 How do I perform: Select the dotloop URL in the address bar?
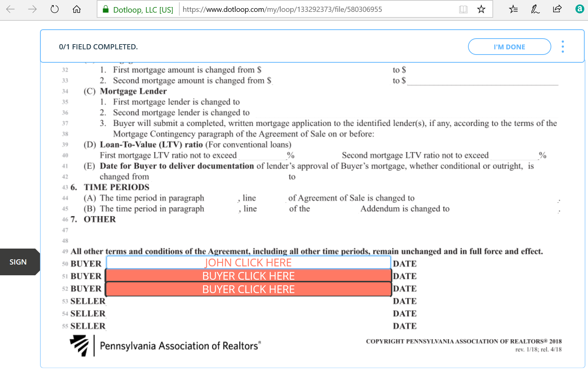282,9
